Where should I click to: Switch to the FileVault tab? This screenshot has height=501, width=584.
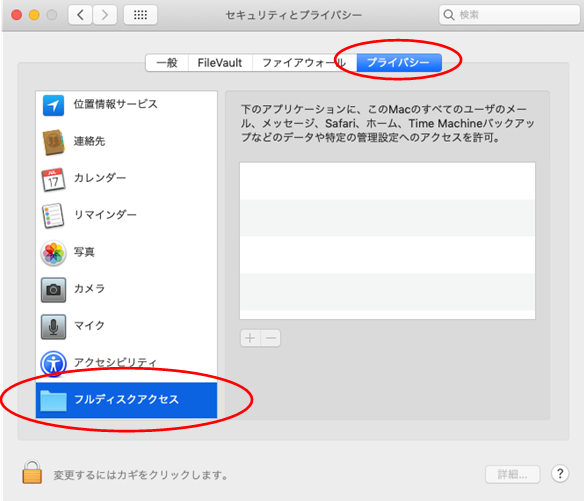click(x=220, y=63)
